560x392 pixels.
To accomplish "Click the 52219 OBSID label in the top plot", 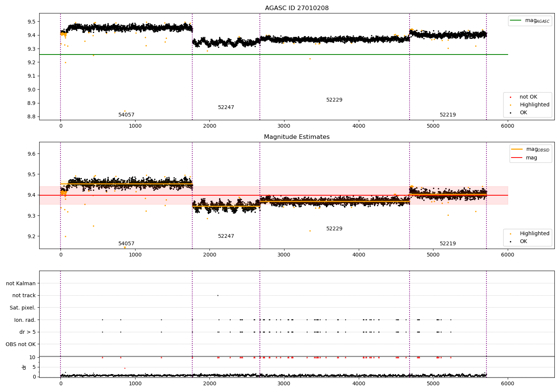I will coord(448,115).
